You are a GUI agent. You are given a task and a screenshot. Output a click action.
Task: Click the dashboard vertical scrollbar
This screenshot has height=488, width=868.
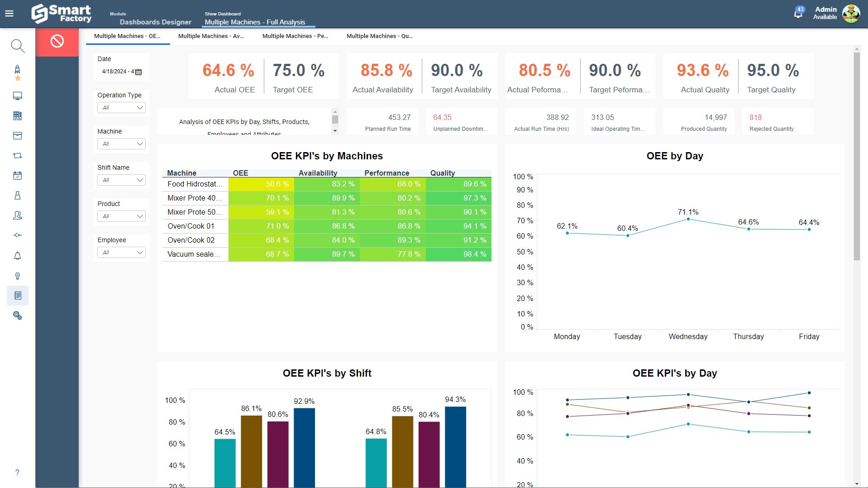(856, 156)
